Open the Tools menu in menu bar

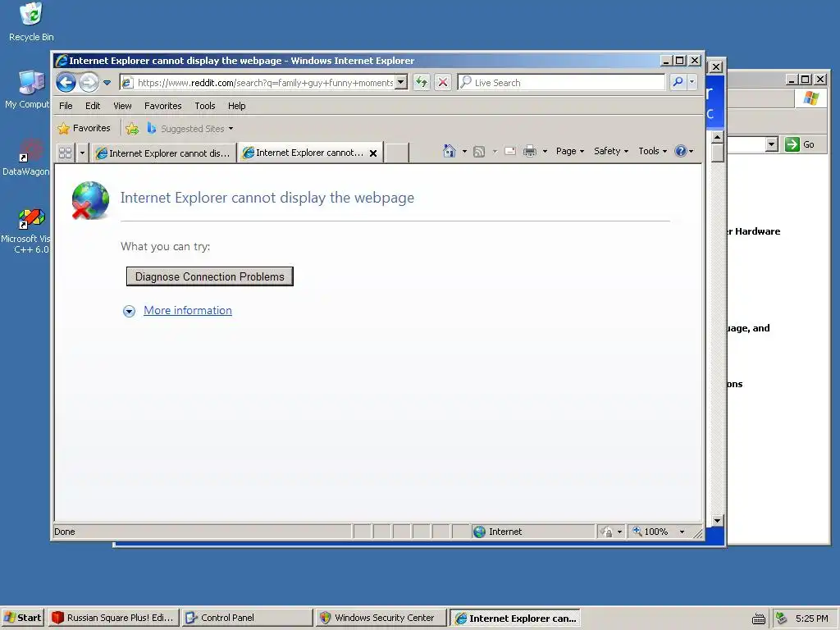pos(204,106)
